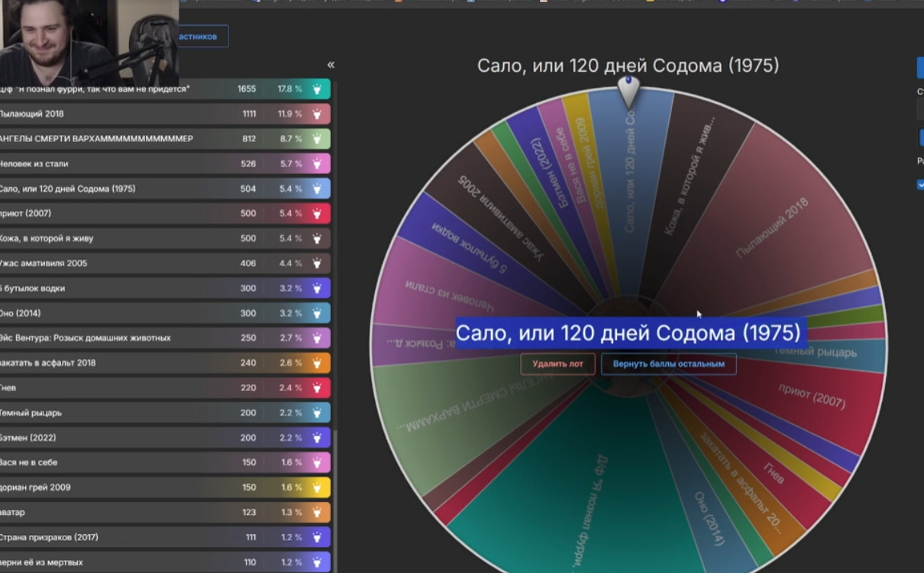
Task: Click crown icon for Страна призраков (2017)
Action: 317,537
